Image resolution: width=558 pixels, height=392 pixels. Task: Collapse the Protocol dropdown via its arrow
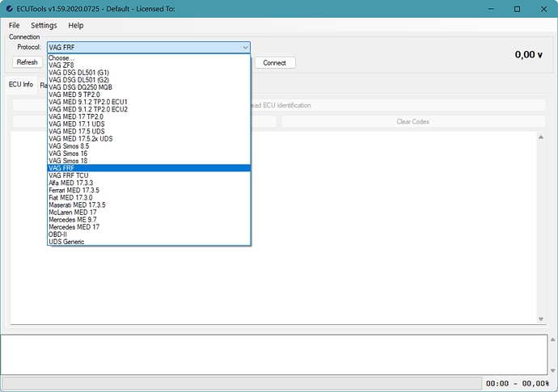pyautogui.click(x=245, y=48)
